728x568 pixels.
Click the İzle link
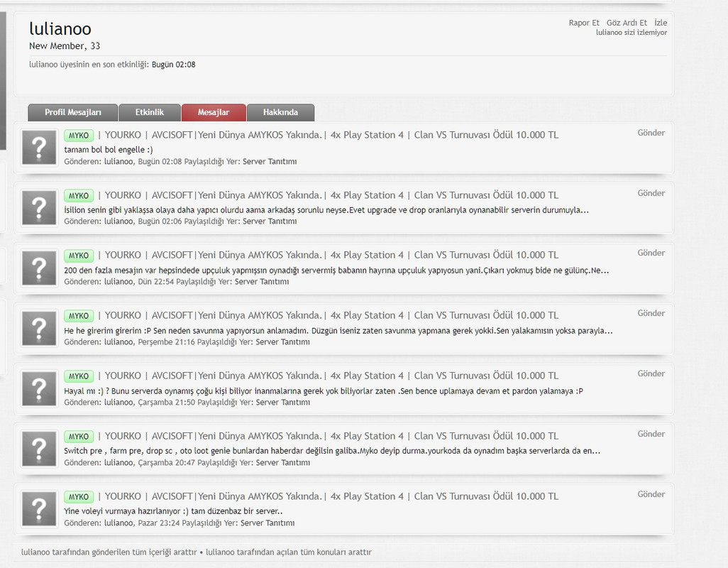(x=661, y=23)
